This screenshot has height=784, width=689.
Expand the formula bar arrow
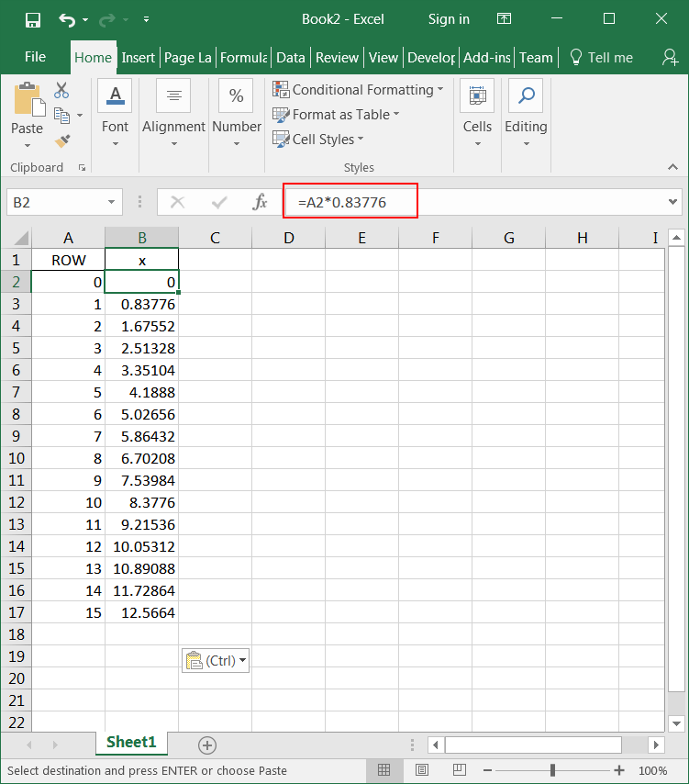tap(673, 202)
